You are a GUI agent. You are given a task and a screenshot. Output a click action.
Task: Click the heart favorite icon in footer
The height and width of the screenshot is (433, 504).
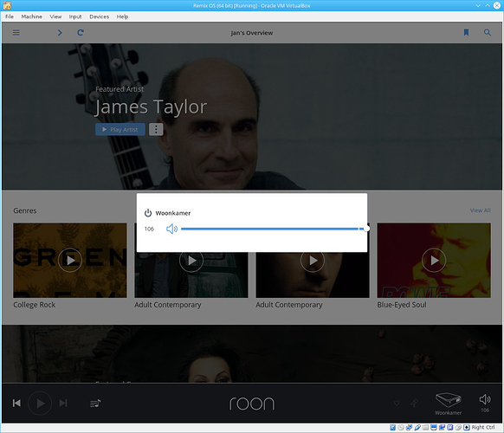(397, 403)
